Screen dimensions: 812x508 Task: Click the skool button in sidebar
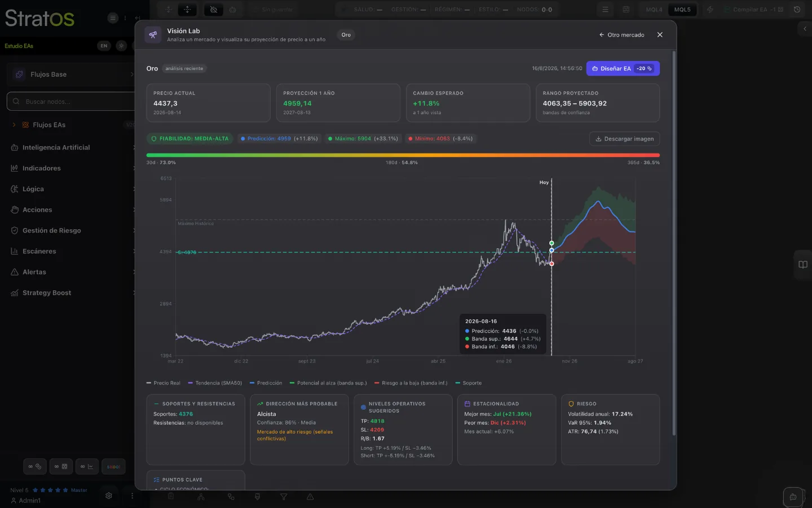[x=113, y=466]
